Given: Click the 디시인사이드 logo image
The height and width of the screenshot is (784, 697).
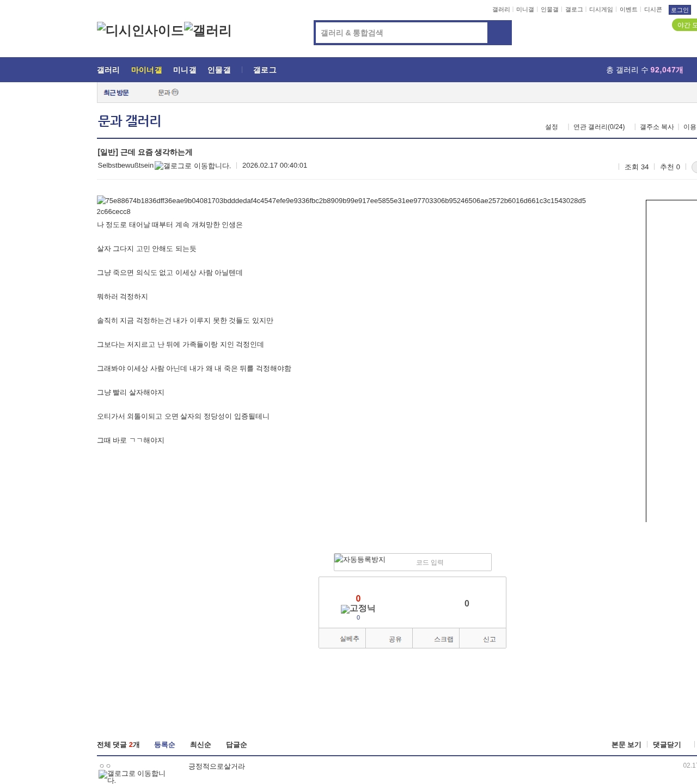Looking at the screenshot, I should (x=140, y=30).
